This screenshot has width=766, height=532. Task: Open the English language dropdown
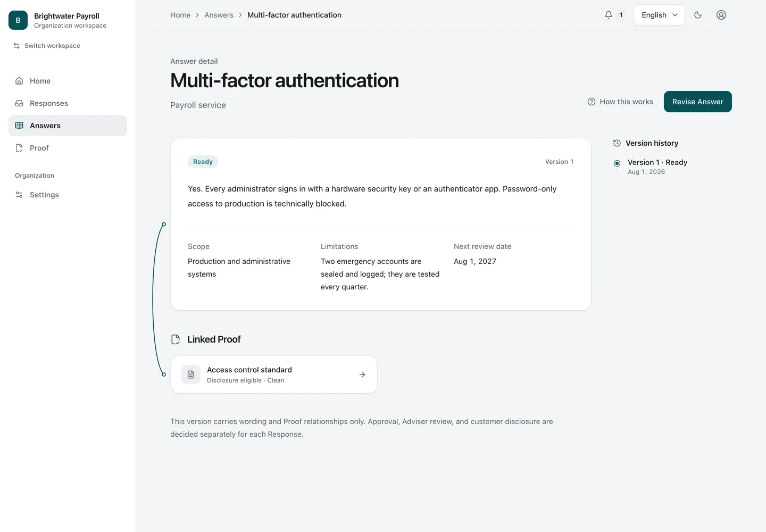[659, 15]
